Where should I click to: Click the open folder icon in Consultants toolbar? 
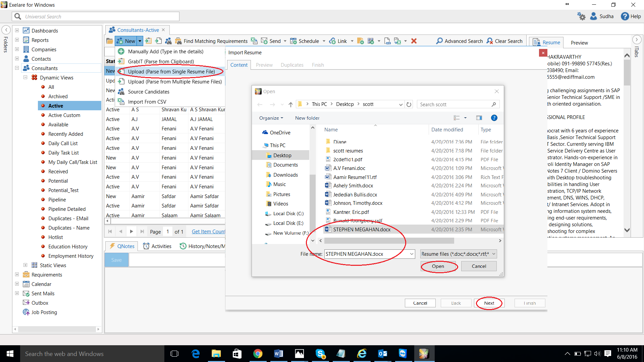[x=109, y=41]
